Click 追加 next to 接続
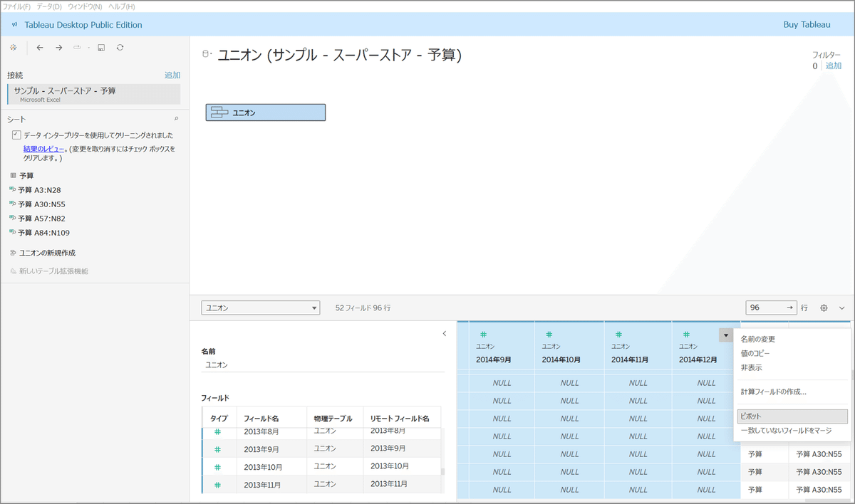Screen dimensions: 855x504 172,75
